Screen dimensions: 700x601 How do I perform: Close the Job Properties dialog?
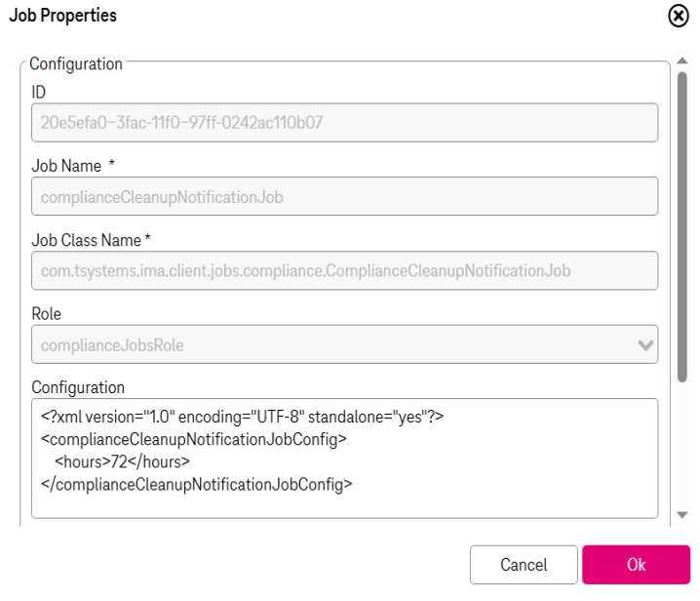[679, 16]
